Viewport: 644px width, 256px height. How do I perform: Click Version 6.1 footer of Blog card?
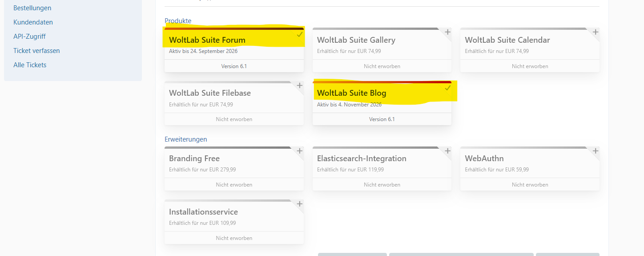pyautogui.click(x=382, y=119)
